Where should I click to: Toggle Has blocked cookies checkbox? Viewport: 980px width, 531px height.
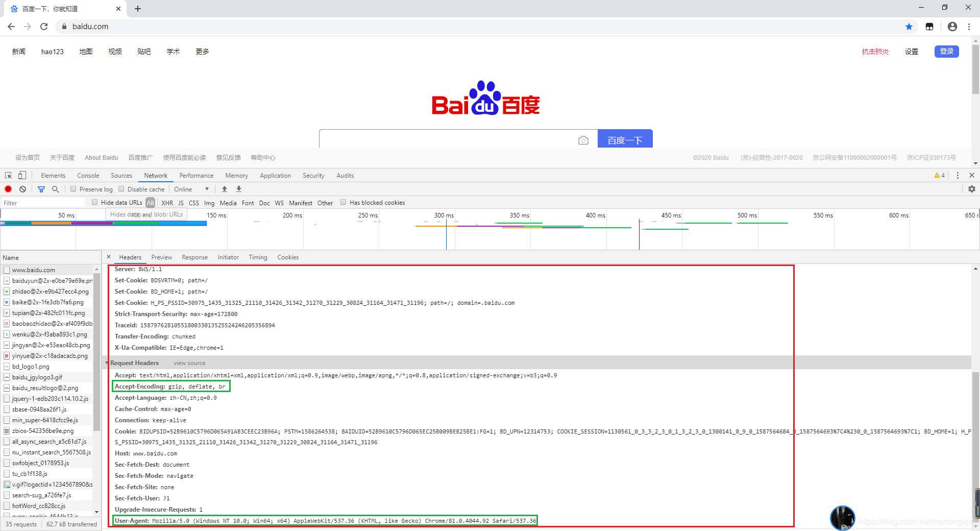point(344,202)
